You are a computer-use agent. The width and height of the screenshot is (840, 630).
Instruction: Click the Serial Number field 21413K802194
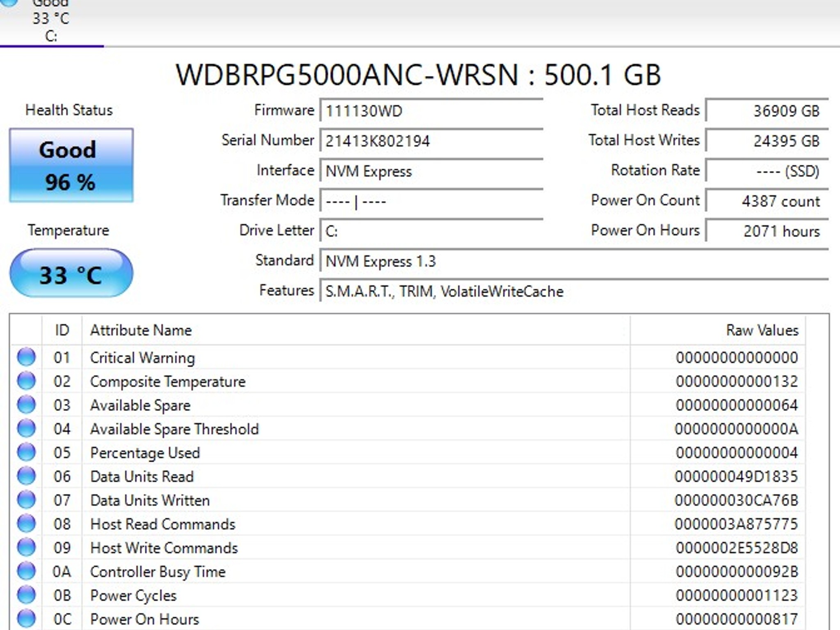[x=431, y=141]
